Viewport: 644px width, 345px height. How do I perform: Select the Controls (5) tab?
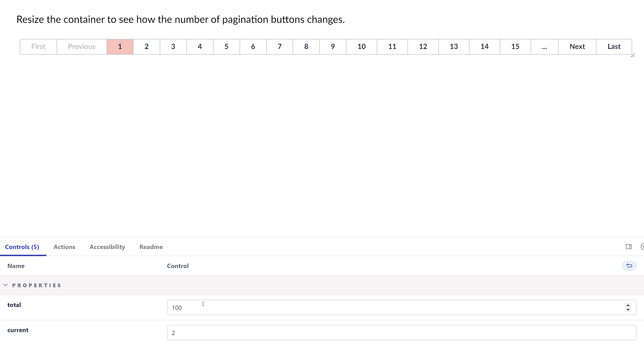(x=22, y=247)
